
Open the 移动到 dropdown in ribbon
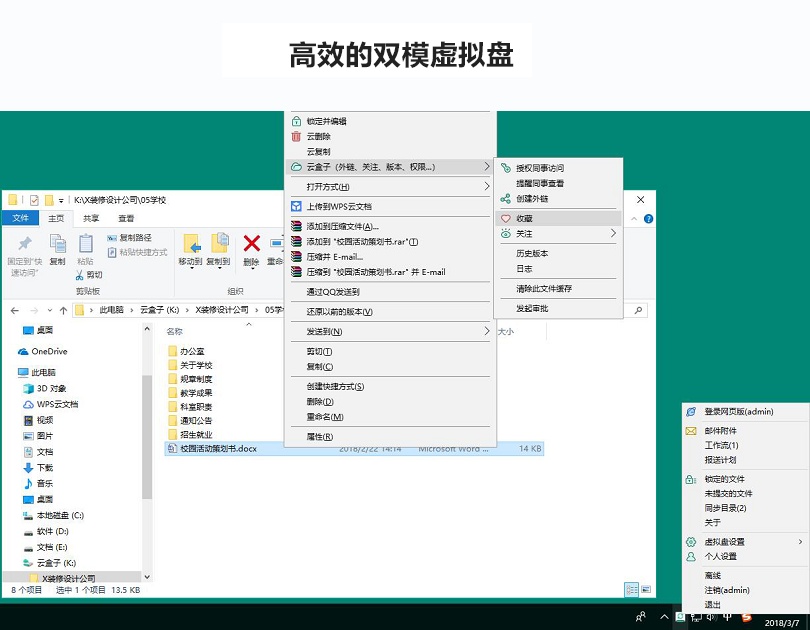click(191, 266)
